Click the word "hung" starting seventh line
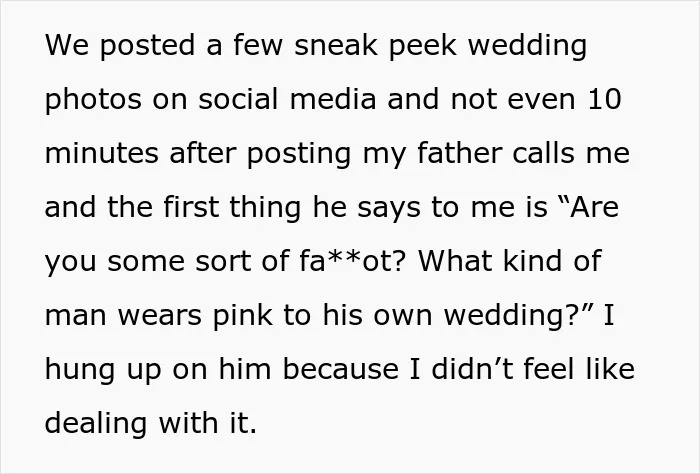This screenshot has height=474, width=700. pyautogui.click(x=80, y=371)
